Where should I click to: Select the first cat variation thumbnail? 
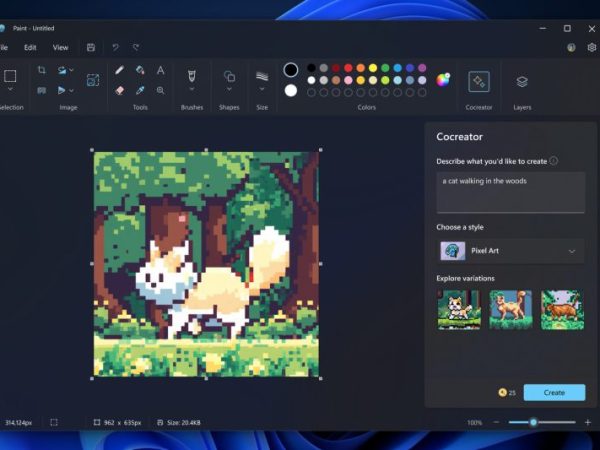tap(459, 310)
